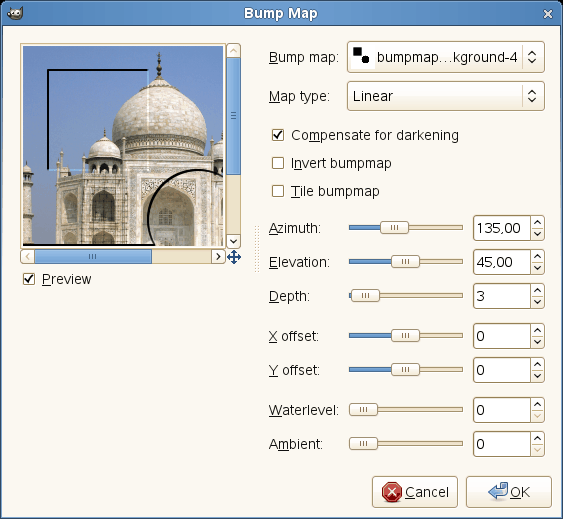Decrease Elevation with the down arrow
The height and width of the screenshot is (519, 563).
click(x=537, y=268)
